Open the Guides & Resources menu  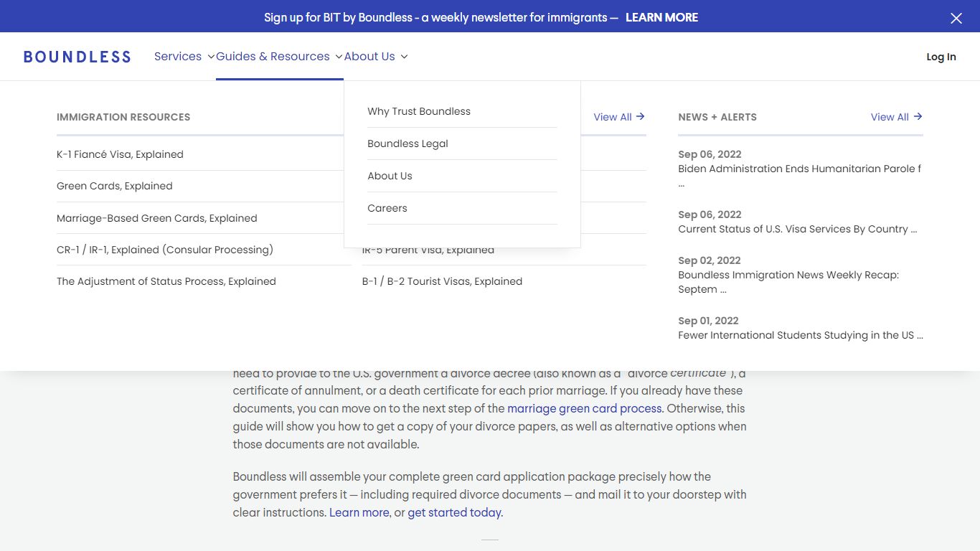273,57
